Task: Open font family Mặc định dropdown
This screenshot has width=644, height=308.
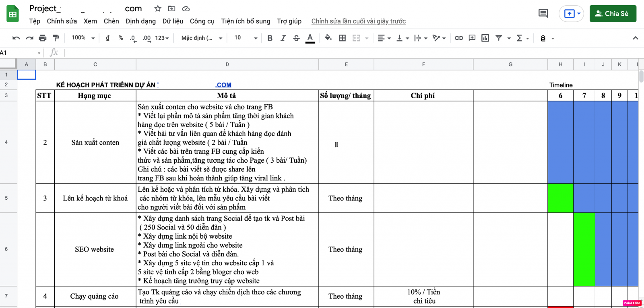Action: 202,38
